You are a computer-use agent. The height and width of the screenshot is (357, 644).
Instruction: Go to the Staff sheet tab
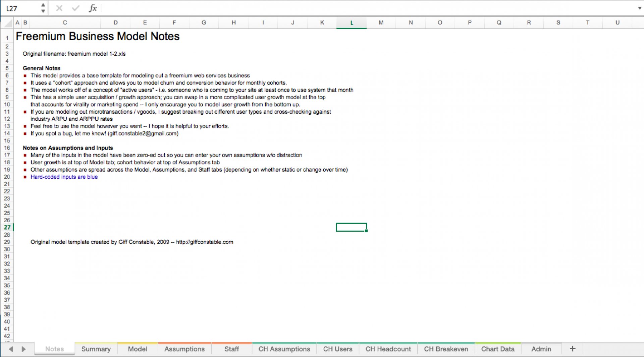point(232,349)
